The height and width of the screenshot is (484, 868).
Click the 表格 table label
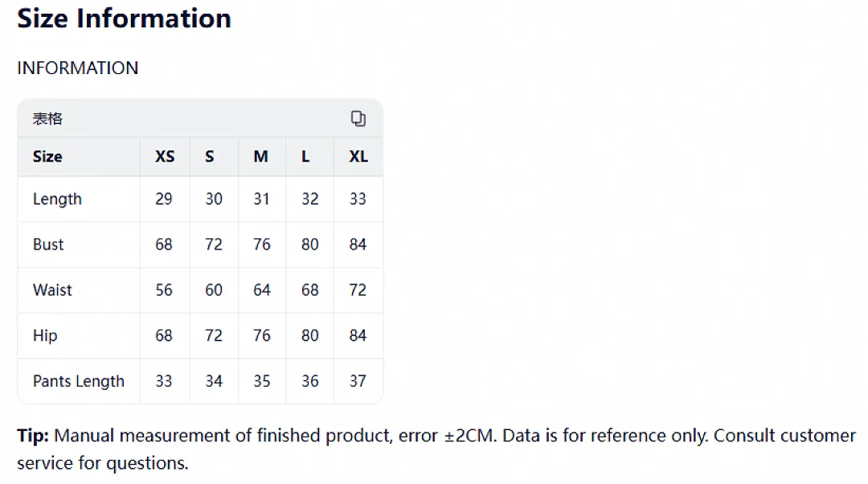[47, 118]
